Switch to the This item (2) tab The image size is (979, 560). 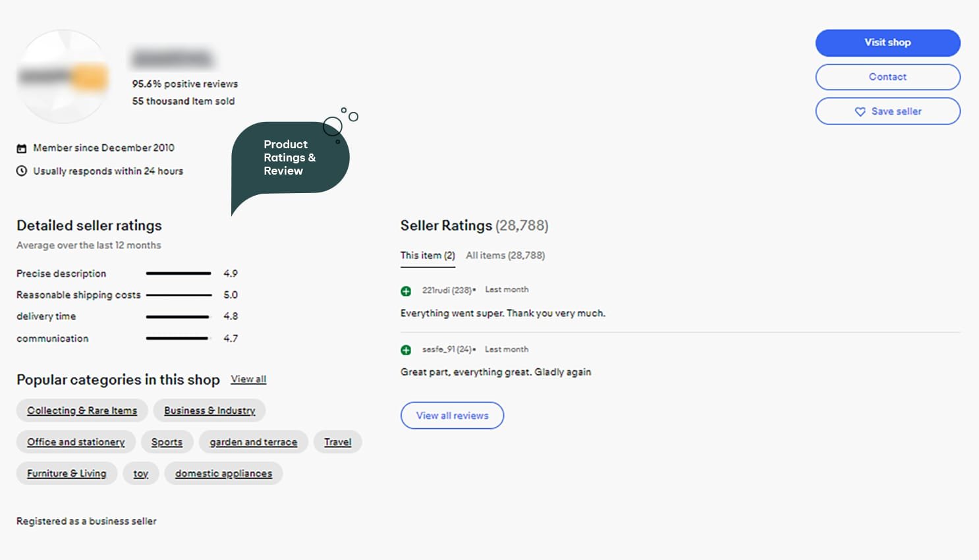[428, 256]
